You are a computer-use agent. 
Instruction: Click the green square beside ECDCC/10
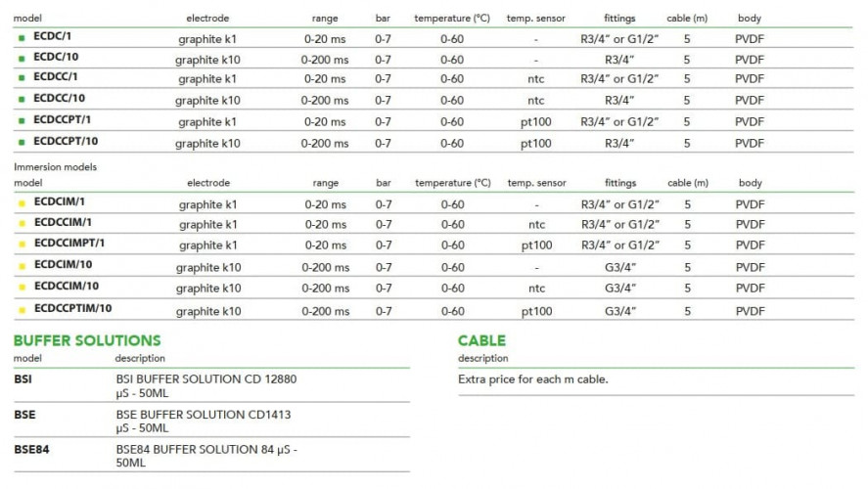(22, 99)
